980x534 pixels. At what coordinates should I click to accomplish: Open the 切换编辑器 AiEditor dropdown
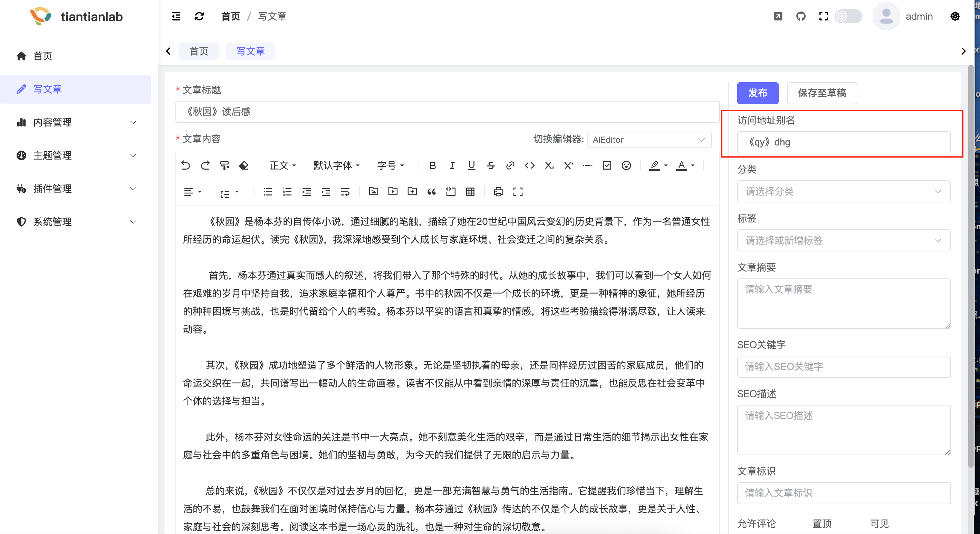tap(649, 140)
